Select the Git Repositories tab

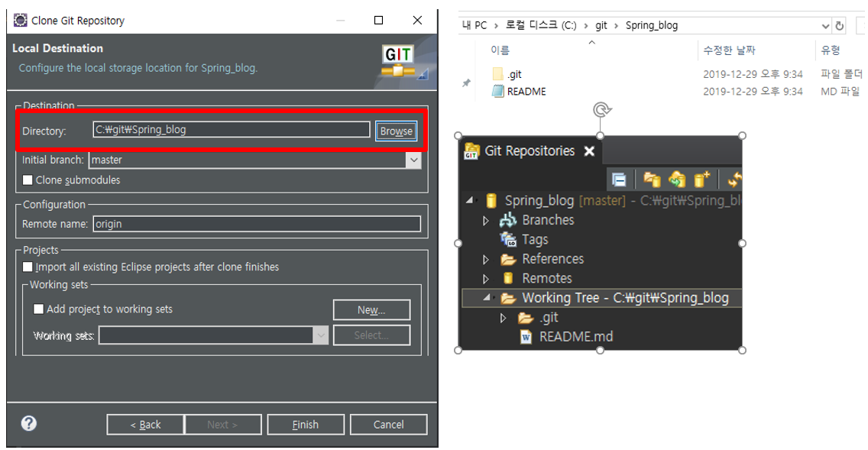coord(530,151)
